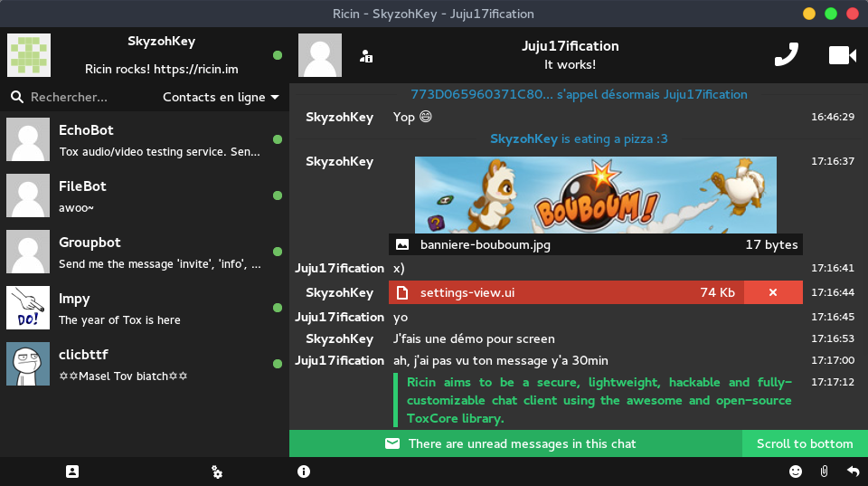The width and height of the screenshot is (868, 486).
Task: Click the search magnifier icon
Action: click(x=17, y=97)
